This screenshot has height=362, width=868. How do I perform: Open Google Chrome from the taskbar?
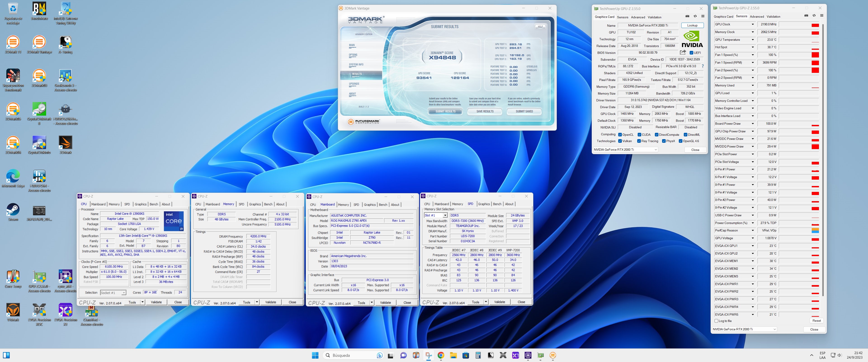click(441, 355)
